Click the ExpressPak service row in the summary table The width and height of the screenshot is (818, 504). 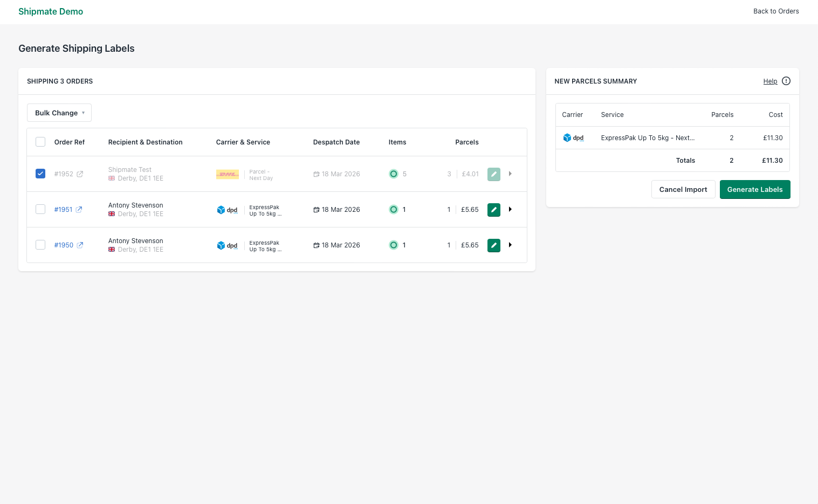[647, 137]
